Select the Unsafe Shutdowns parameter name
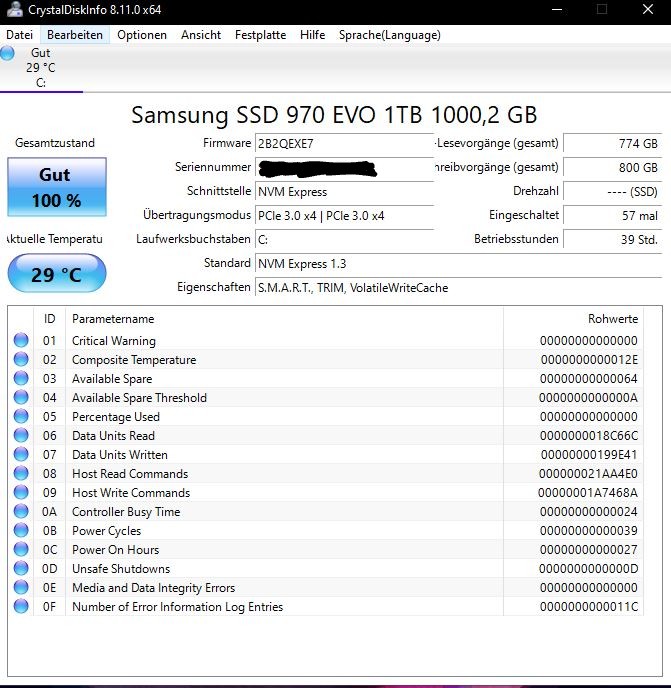The image size is (671, 688). (121, 569)
